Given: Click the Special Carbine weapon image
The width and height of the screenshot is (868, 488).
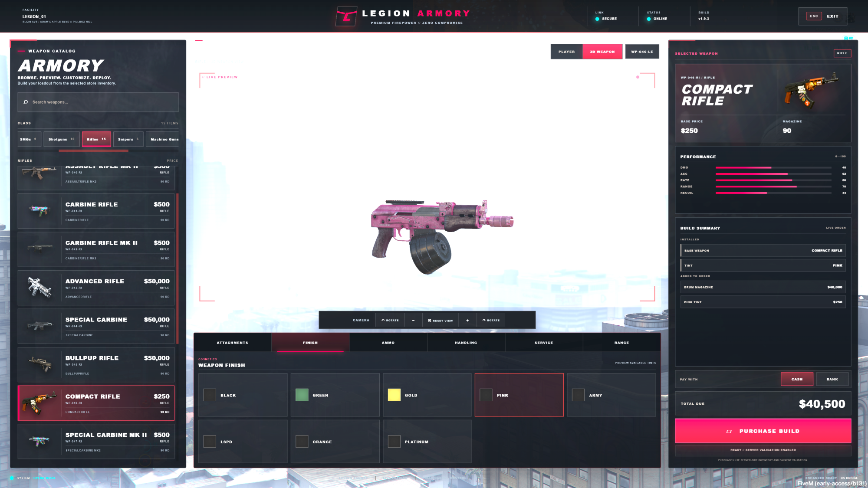Looking at the screenshot, I should 39,325.
